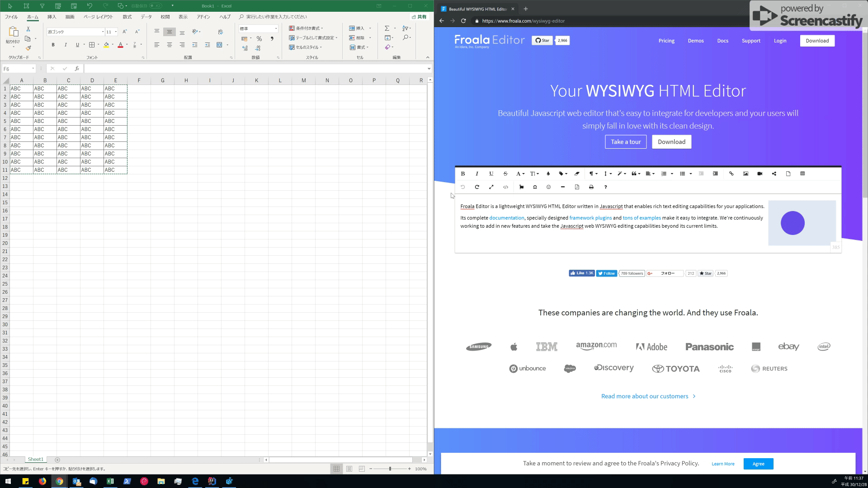Click the Excel fill color bucket

(x=106, y=45)
